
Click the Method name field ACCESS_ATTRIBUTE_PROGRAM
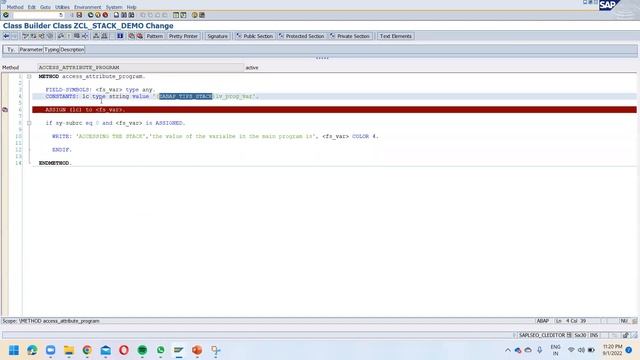[x=140, y=67]
